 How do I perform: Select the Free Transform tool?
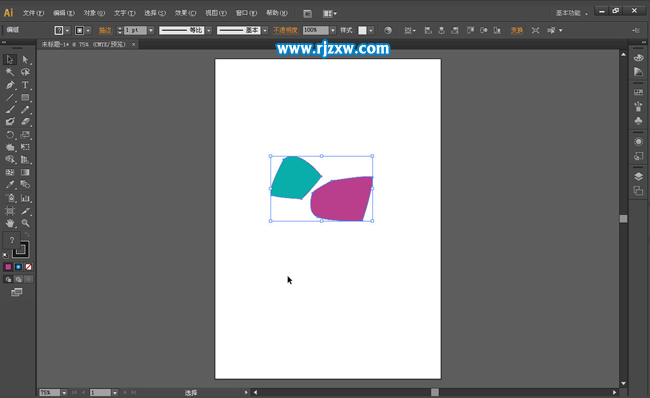[25, 147]
